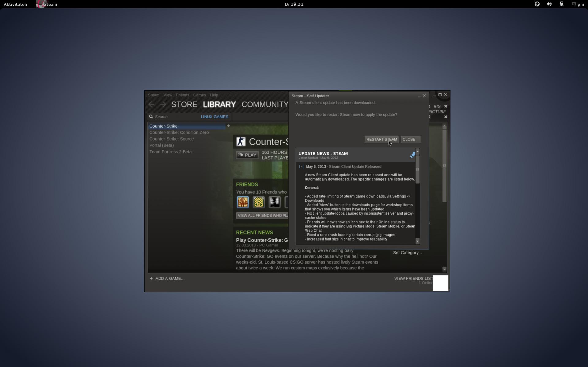Open the Help menu
The height and width of the screenshot is (367, 588).
[x=214, y=95]
